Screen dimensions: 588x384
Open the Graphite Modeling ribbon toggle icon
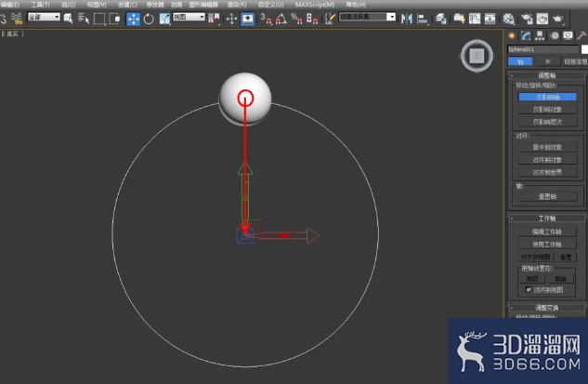pyautogui.click(x=459, y=19)
